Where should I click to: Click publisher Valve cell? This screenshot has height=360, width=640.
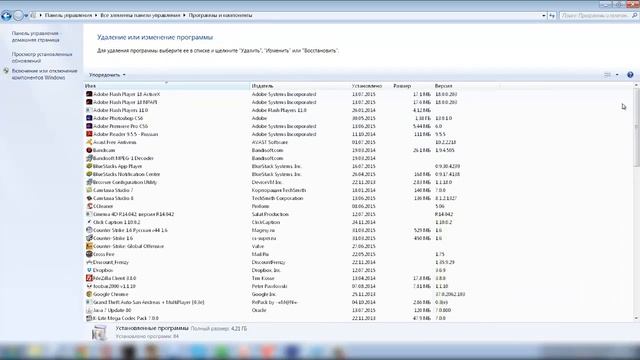pyautogui.click(x=258, y=247)
